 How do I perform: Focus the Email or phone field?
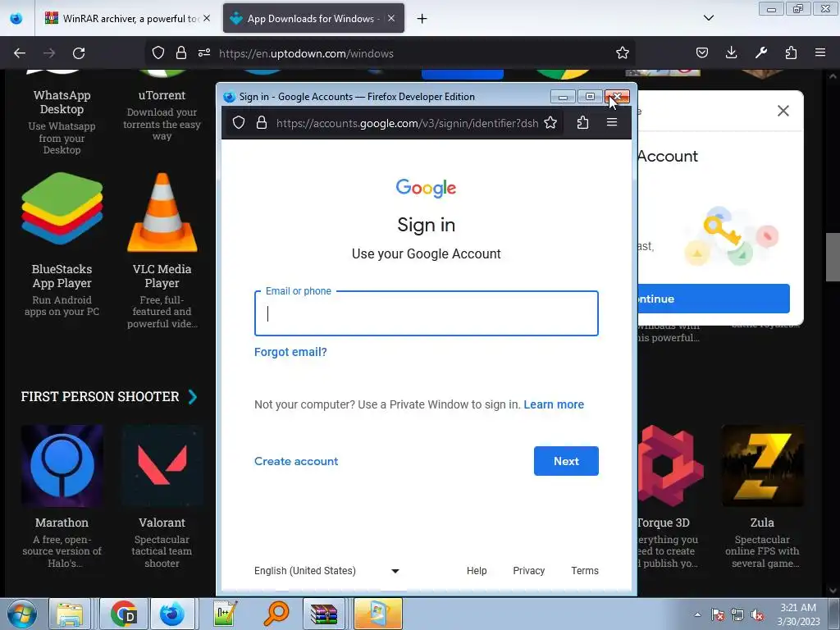tap(426, 313)
